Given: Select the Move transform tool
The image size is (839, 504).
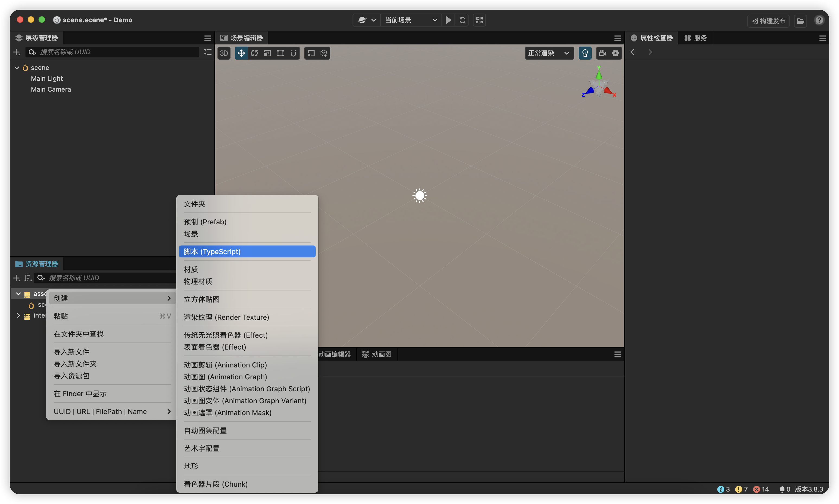Looking at the screenshot, I should click(241, 53).
